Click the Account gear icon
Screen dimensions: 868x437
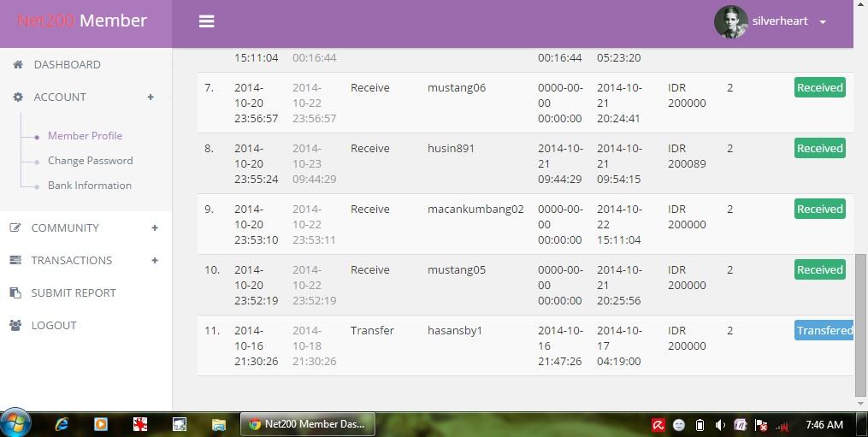click(x=18, y=97)
